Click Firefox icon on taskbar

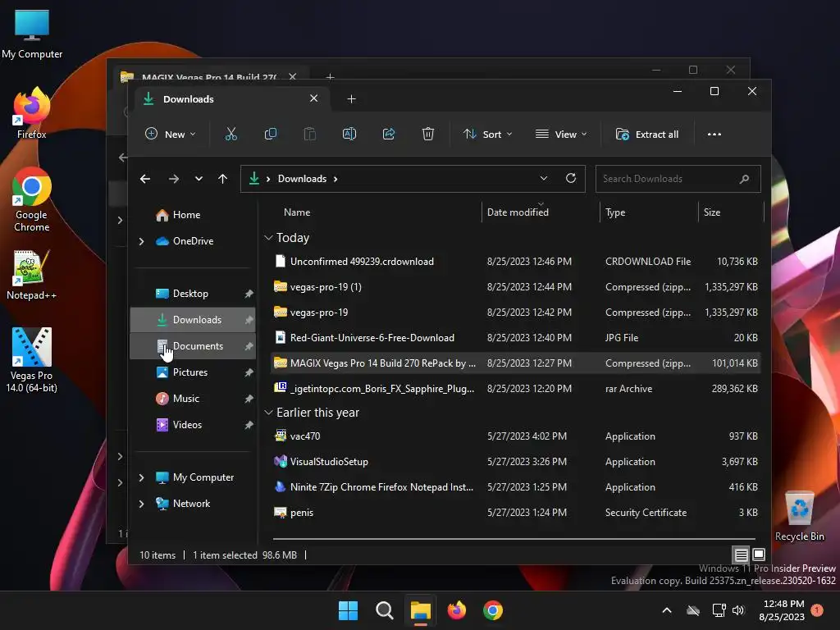(x=457, y=610)
